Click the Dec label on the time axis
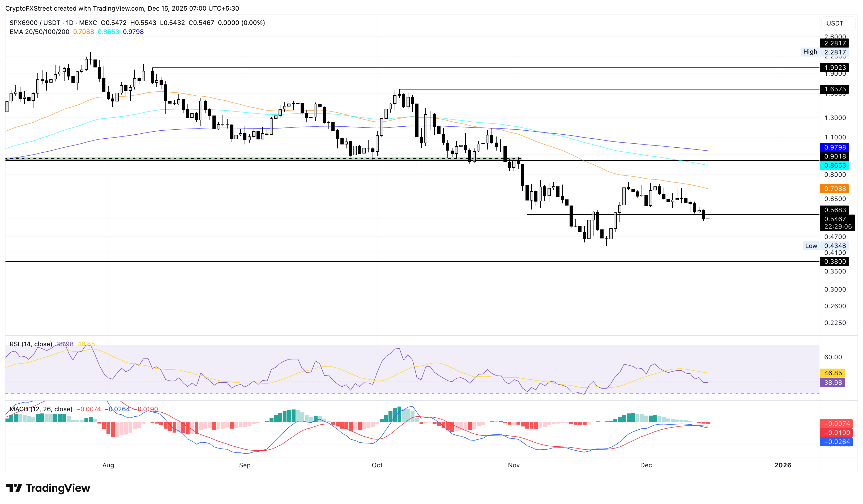The image size is (863, 504). [646, 465]
